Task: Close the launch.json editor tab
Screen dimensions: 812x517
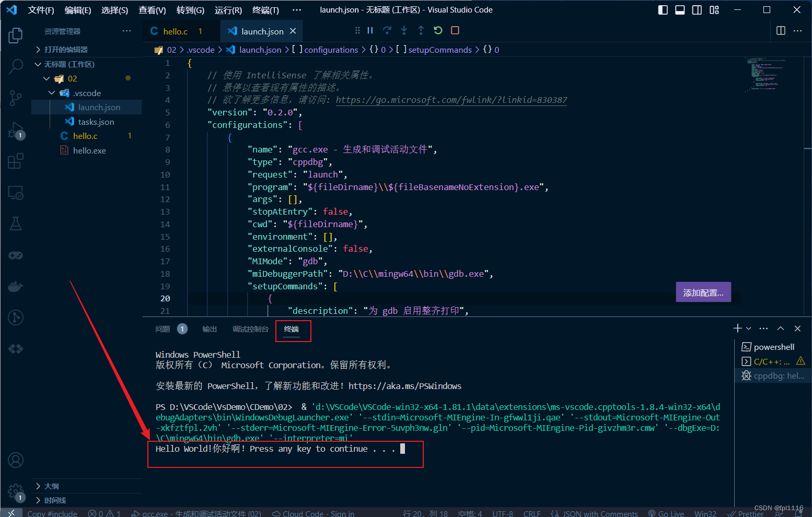Action: [x=293, y=31]
